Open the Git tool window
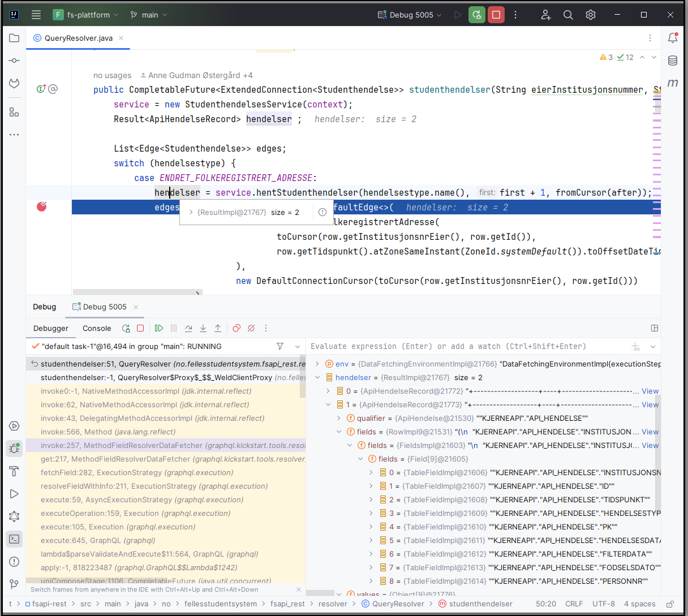Screen dimensions: 688x616 click(x=14, y=584)
